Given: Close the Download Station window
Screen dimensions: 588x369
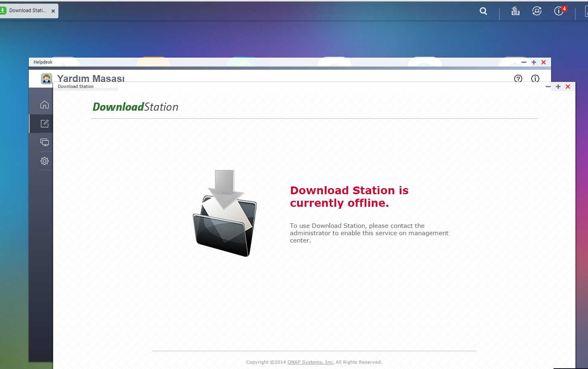Looking at the screenshot, I should coord(568,87).
